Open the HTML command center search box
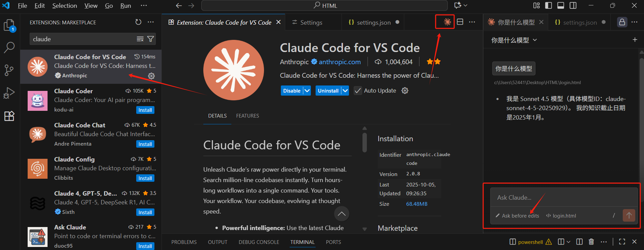Screen dimensions: 644x250 pyautogui.click(x=324, y=6)
